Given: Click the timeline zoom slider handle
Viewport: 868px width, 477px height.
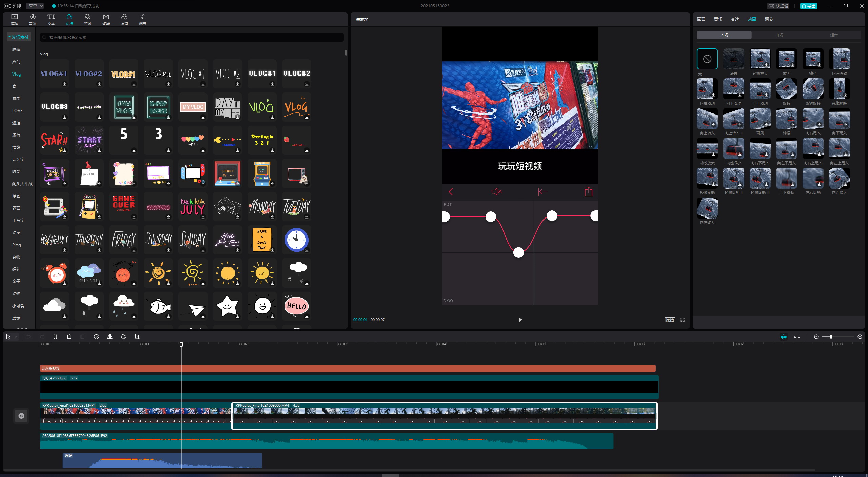Looking at the screenshot, I should (x=831, y=337).
